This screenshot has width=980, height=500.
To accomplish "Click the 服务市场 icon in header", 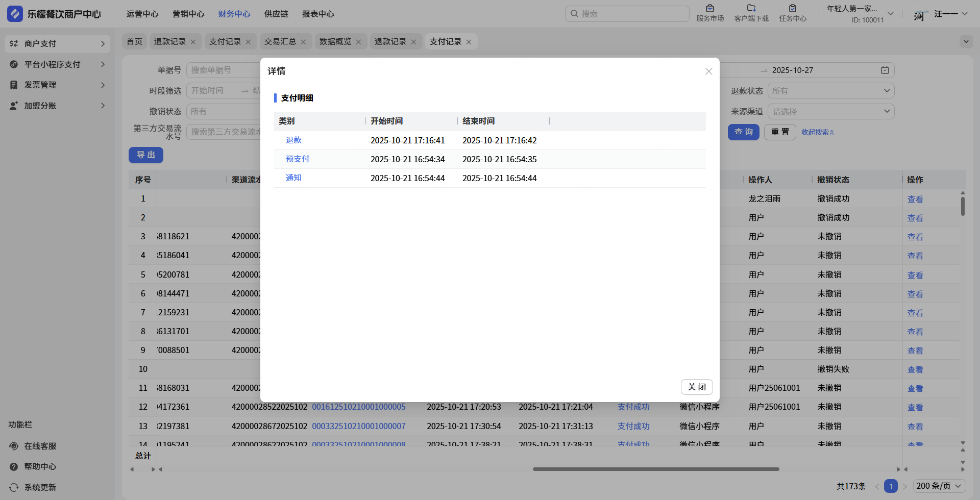I will 709,9.
